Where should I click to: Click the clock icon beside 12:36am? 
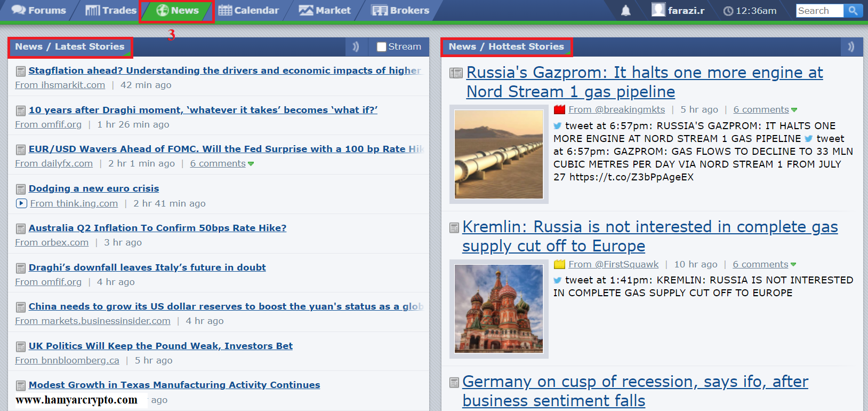pyautogui.click(x=728, y=11)
